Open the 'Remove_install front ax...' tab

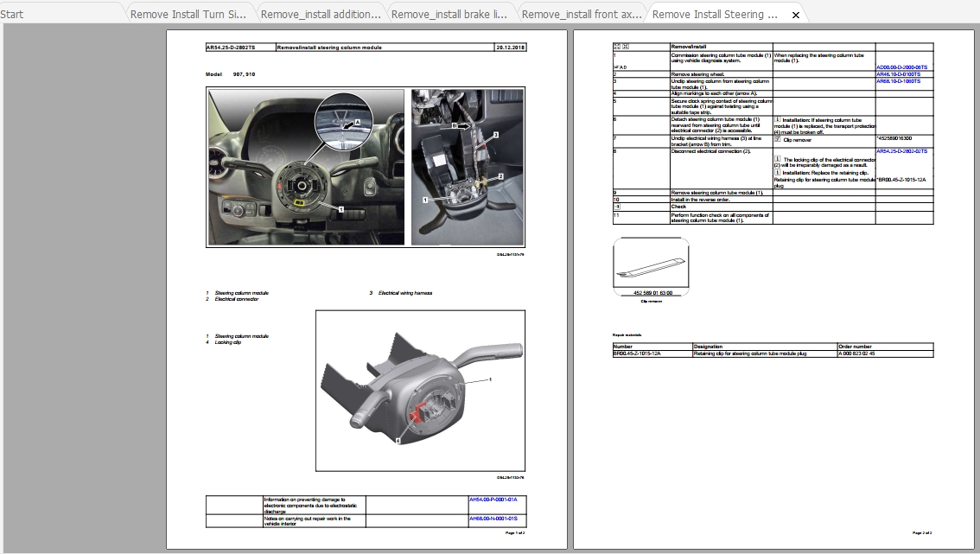tap(582, 14)
